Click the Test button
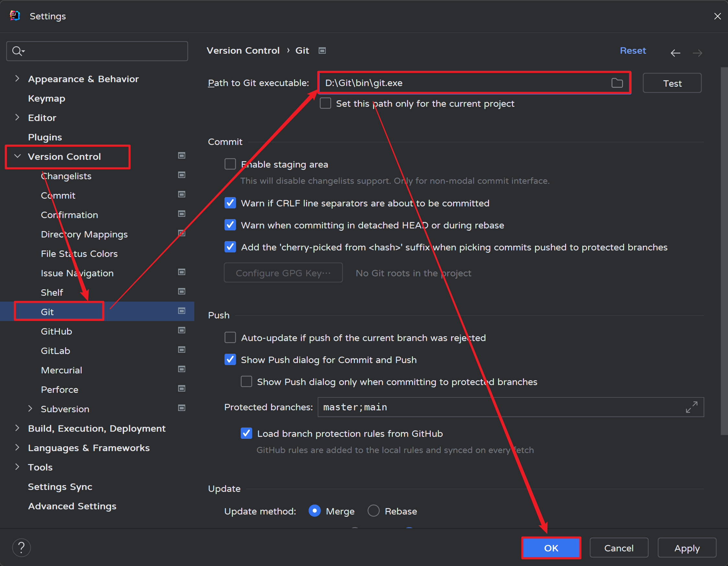This screenshot has height=566, width=728. pos(672,83)
